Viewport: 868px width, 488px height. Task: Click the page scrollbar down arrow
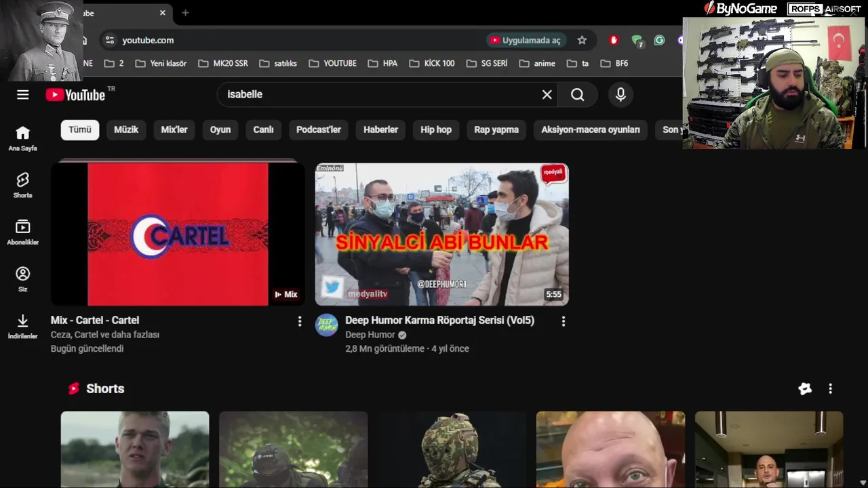[x=863, y=483]
